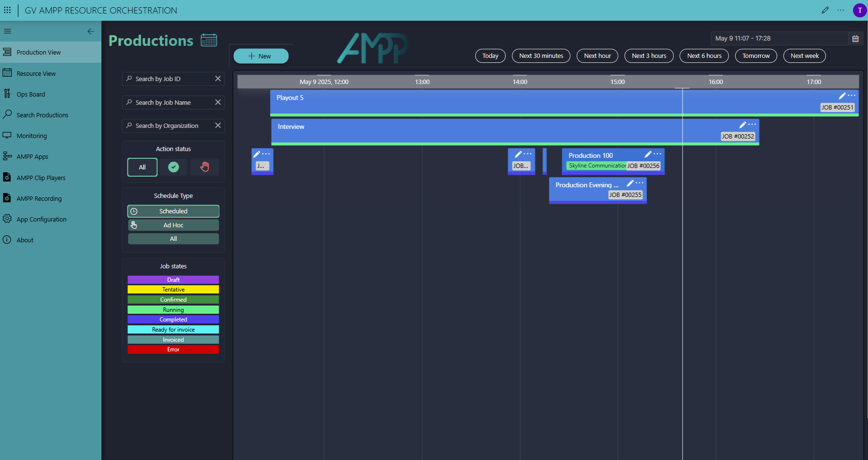Viewport: 868px width, 460px height.
Task: Edit Playout 5 job with pencil icon
Action: (x=842, y=96)
